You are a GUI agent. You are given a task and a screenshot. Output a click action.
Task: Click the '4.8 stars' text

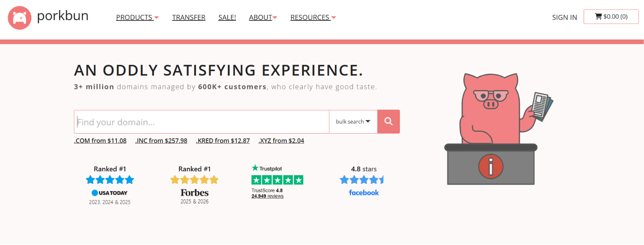[364, 169]
